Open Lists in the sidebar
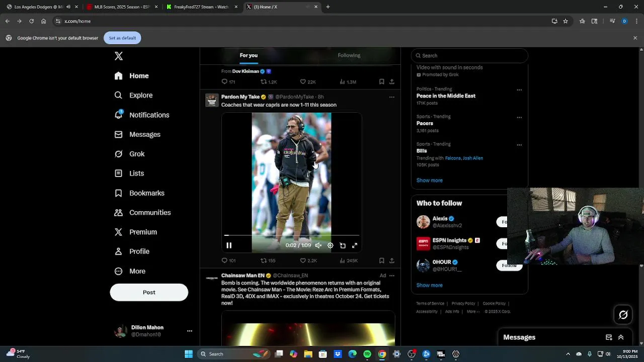644x362 pixels. [x=129, y=173]
